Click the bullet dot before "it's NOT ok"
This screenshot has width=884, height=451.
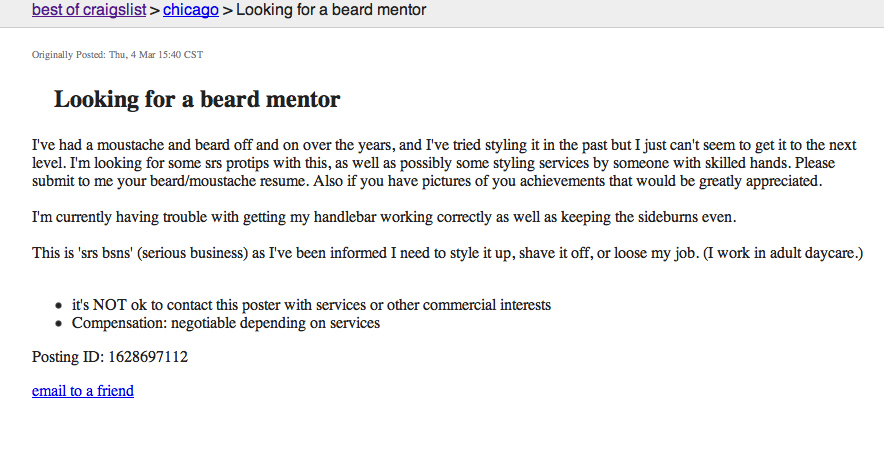point(59,306)
